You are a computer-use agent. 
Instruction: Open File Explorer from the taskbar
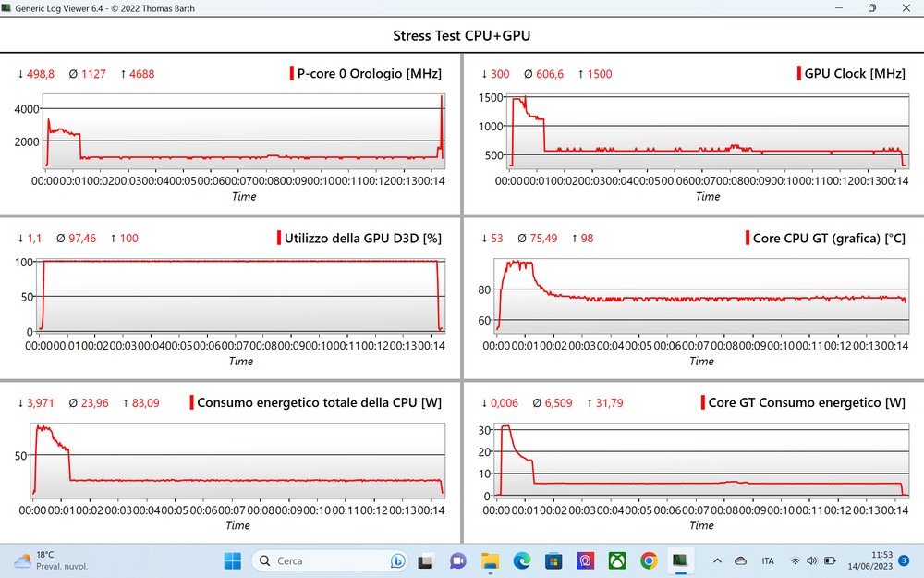[x=490, y=560]
